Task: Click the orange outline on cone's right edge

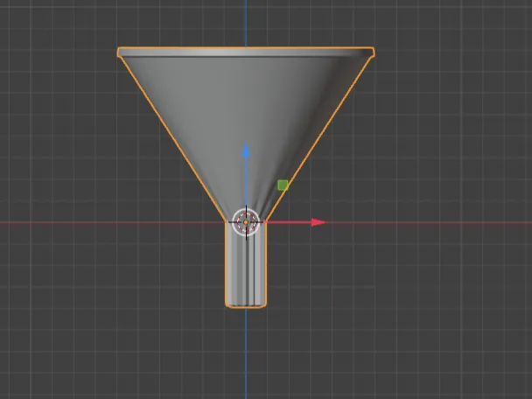Action: (x=318, y=139)
